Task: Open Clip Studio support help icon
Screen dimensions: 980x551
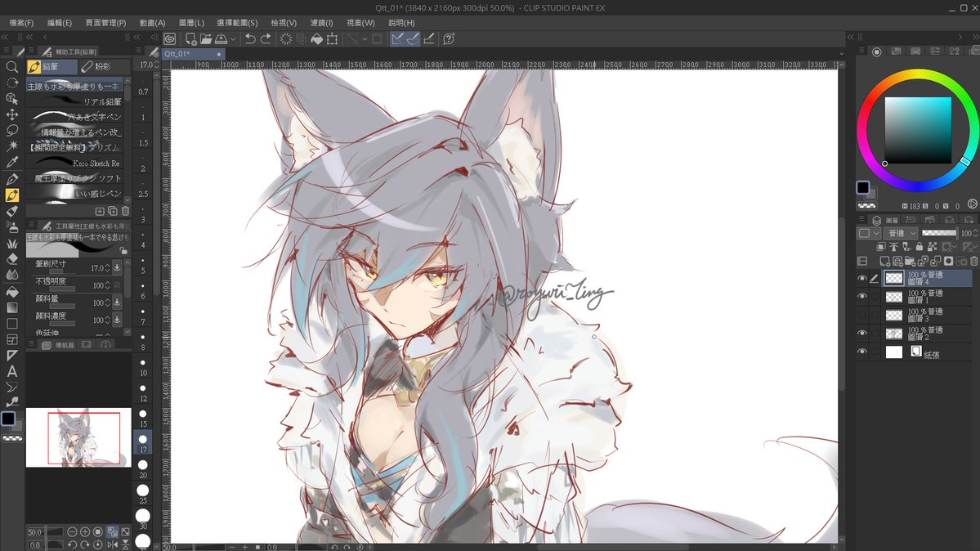Action: pyautogui.click(x=449, y=38)
